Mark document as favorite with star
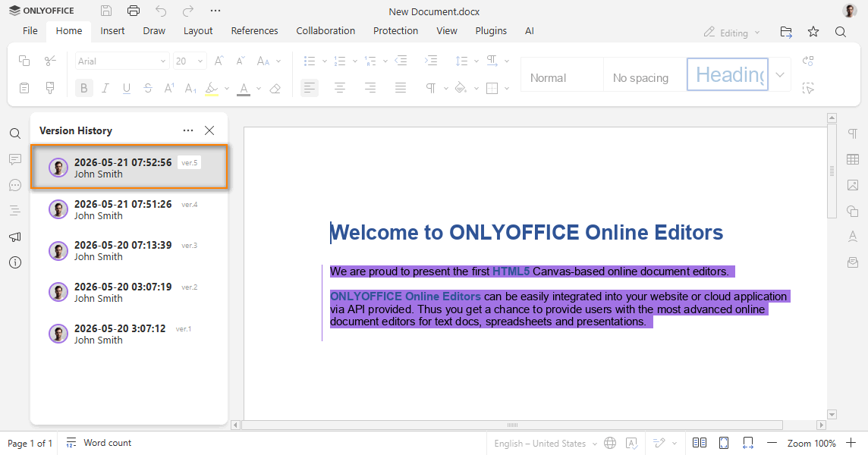This screenshot has width=868, height=455. point(813,32)
